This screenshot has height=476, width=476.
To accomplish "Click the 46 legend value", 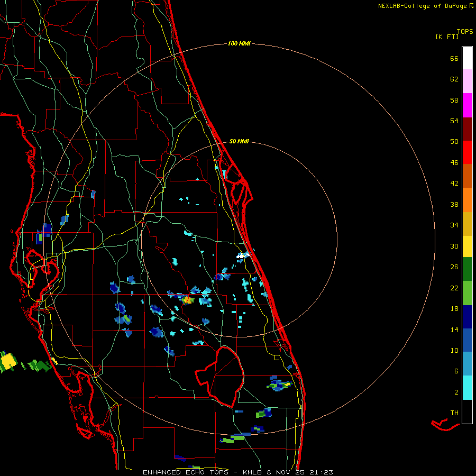I will (454, 163).
